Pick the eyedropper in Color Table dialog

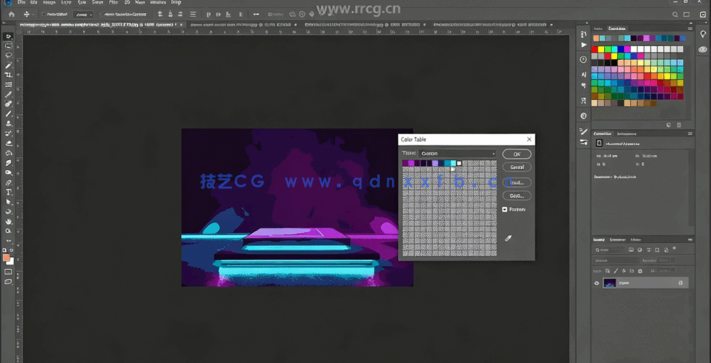pos(508,238)
